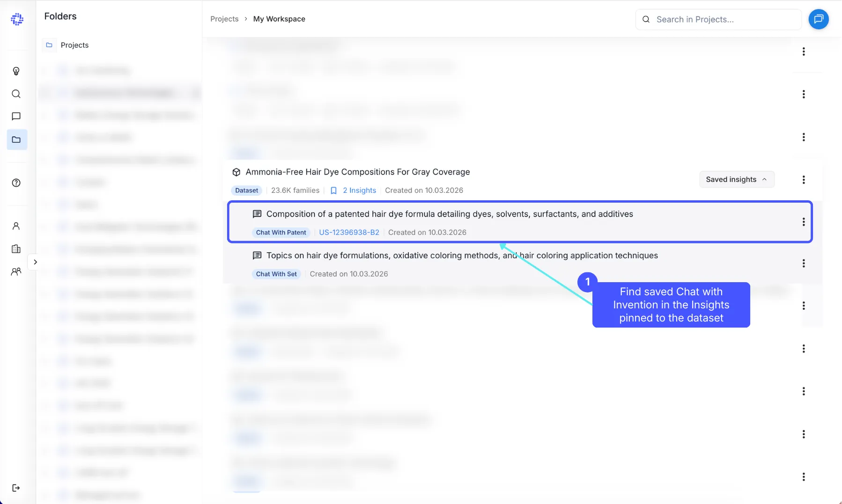Click the Chat With Patent badge
The width and height of the screenshot is (842, 504).
pyautogui.click(x=281, y=233)
